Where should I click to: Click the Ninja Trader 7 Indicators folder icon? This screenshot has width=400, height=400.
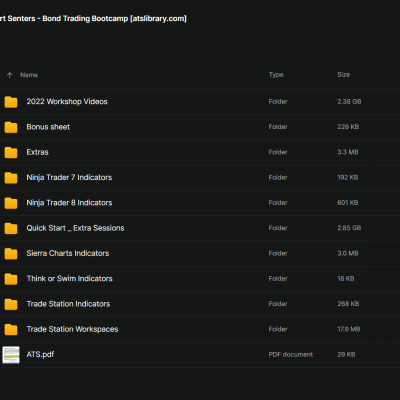[x=11, y=178]
